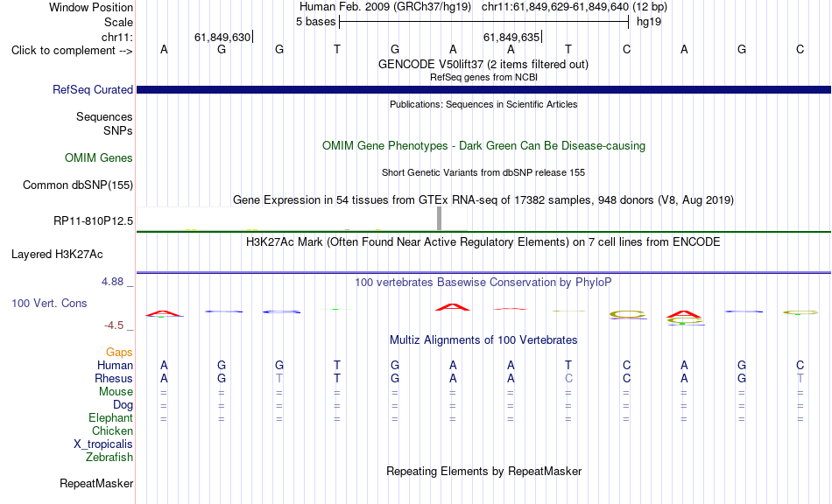The image size is (832, 504).
Task: Click the Mouse species label
Action: 116,392
